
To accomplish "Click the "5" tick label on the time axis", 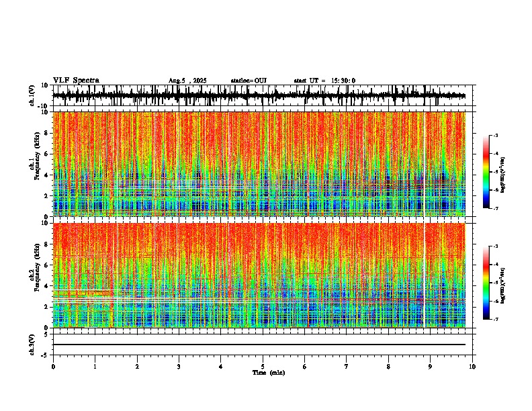I will tap(263, 367).
